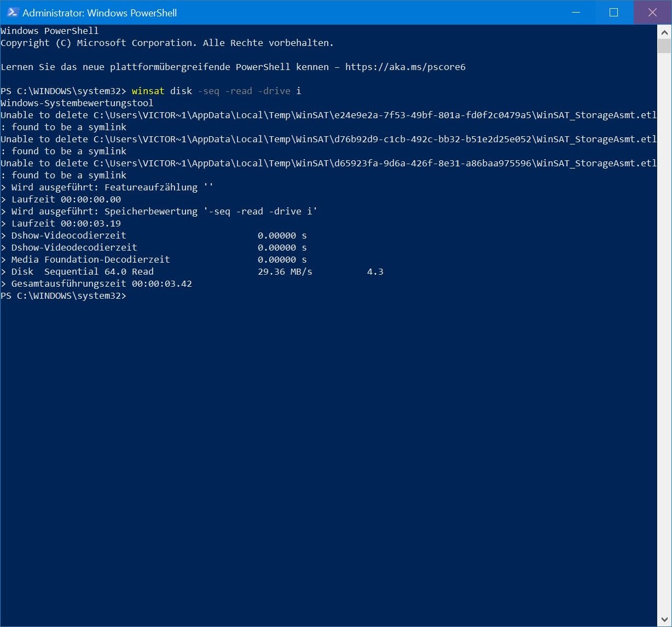Click the 'Laufzeit 00:00:00.00' line
The width and height of the screenshot is (672, 627).
[61, 199]
